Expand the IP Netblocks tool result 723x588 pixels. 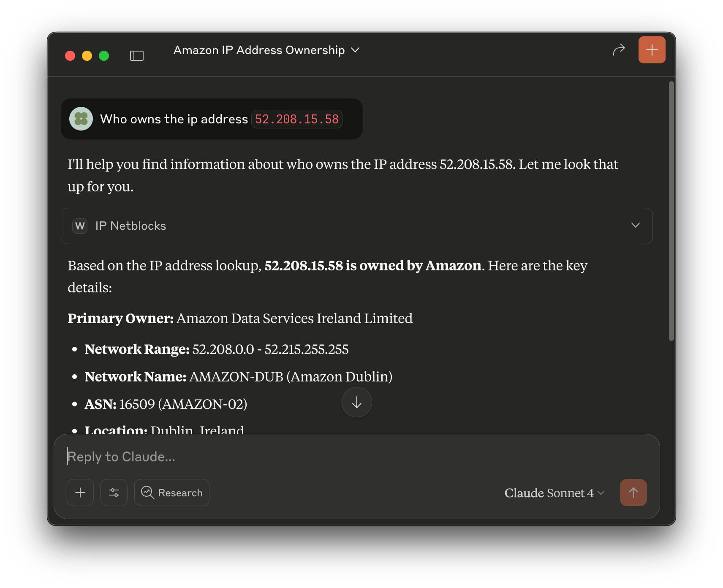coord(635,226)
